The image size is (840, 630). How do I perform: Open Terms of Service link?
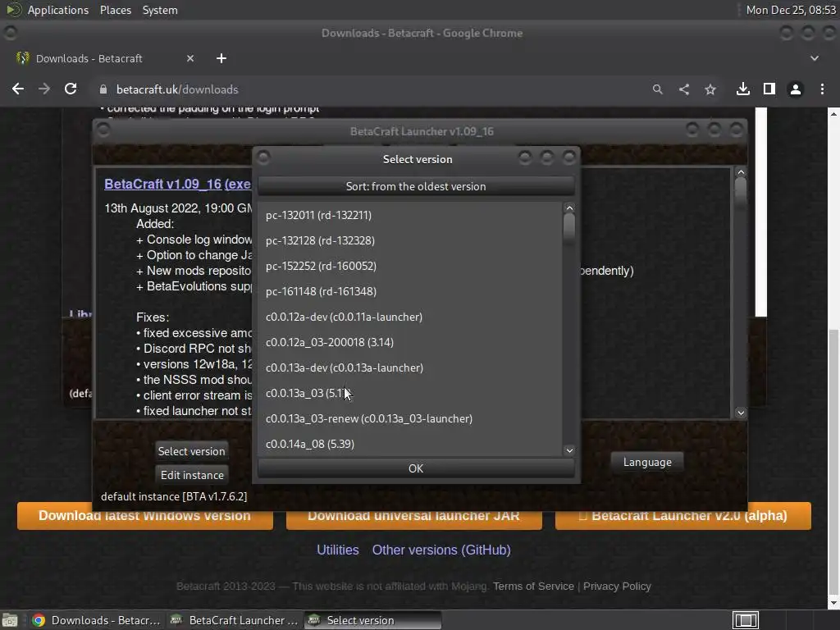point(533,586)
